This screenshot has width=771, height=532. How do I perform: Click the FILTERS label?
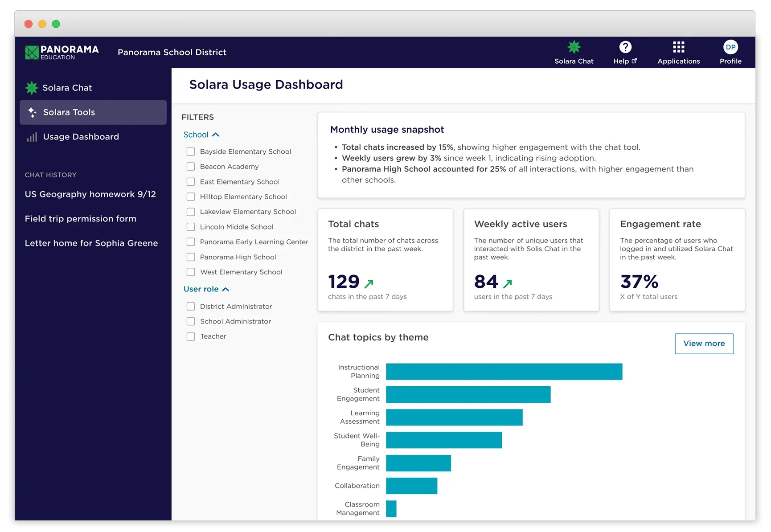197,117
